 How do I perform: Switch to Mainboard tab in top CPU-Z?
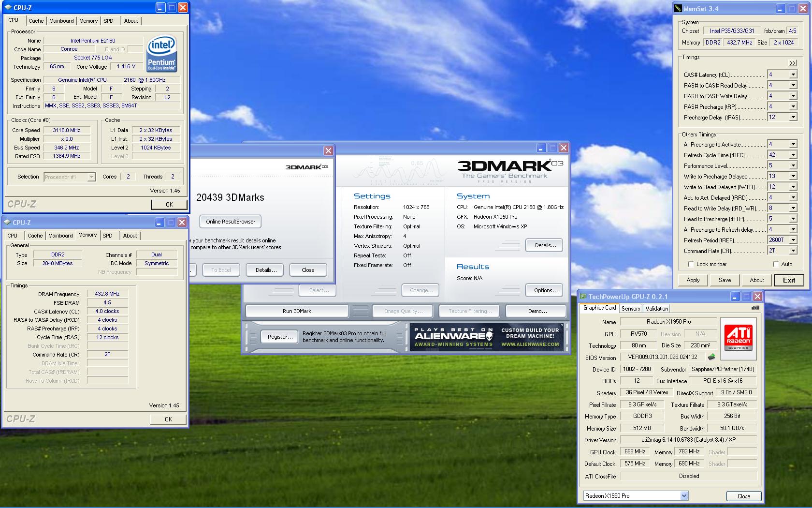point(61,21)
